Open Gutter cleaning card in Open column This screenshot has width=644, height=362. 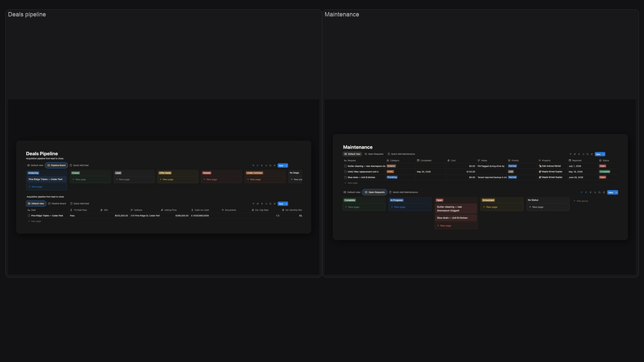(456, 208)
